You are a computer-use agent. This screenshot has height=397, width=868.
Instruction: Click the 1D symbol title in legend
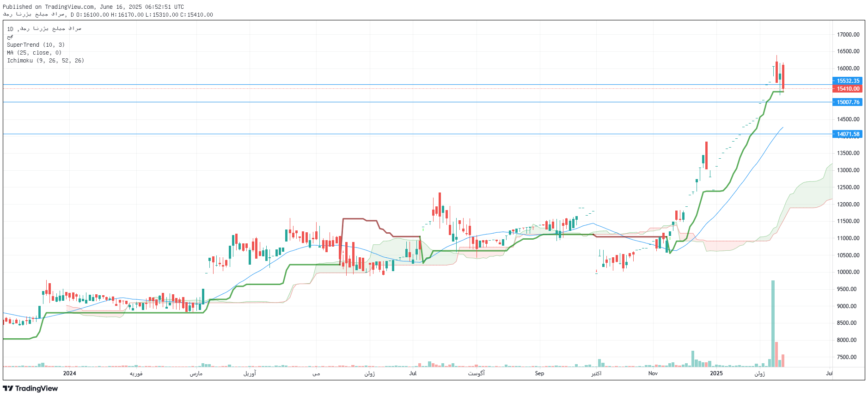tap(44, 29)
